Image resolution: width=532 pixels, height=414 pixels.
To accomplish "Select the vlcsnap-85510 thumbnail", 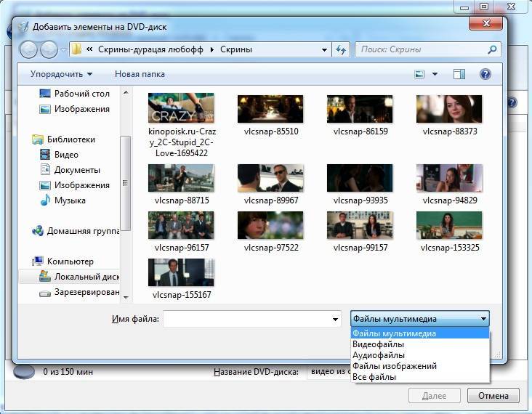I will (x=270, y=109).
